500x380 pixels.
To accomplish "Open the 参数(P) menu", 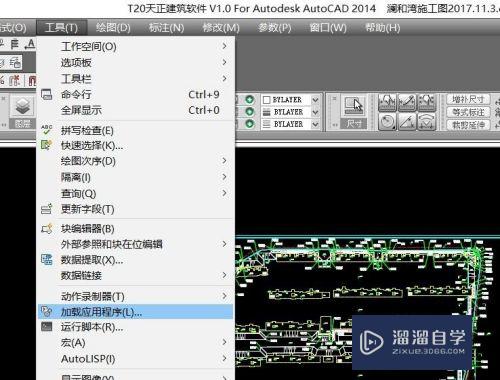I will coord(275,27).
